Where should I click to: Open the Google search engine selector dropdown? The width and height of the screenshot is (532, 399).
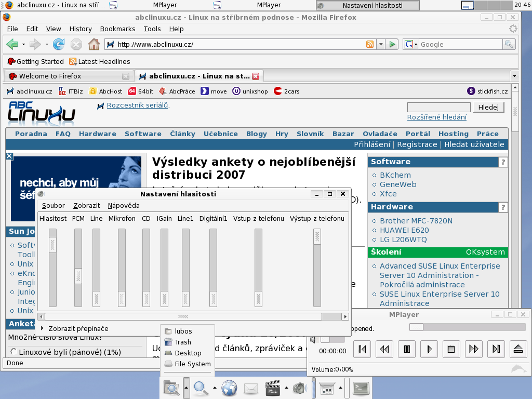[x=416, y=45]
